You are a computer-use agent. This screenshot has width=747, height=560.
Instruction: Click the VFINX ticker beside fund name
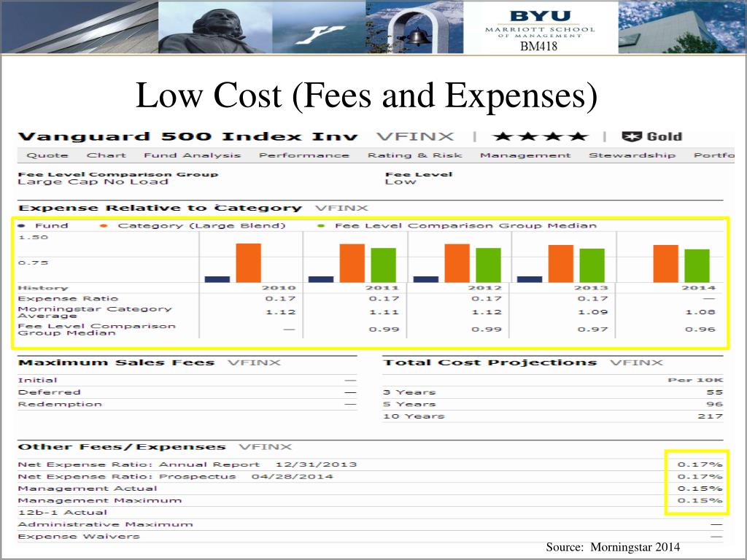(415, 136)
